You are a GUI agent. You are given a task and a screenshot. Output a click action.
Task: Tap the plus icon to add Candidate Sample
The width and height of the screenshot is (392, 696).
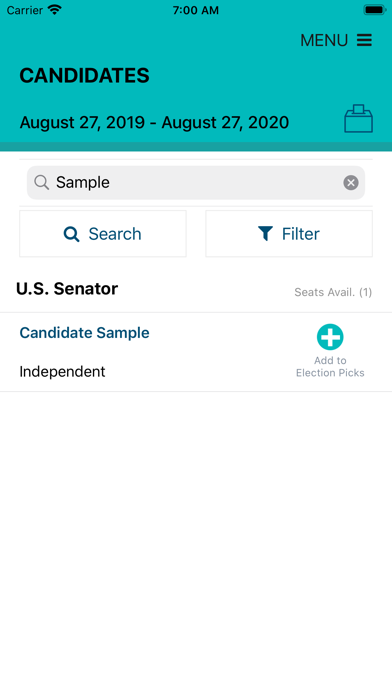point(330,337)
